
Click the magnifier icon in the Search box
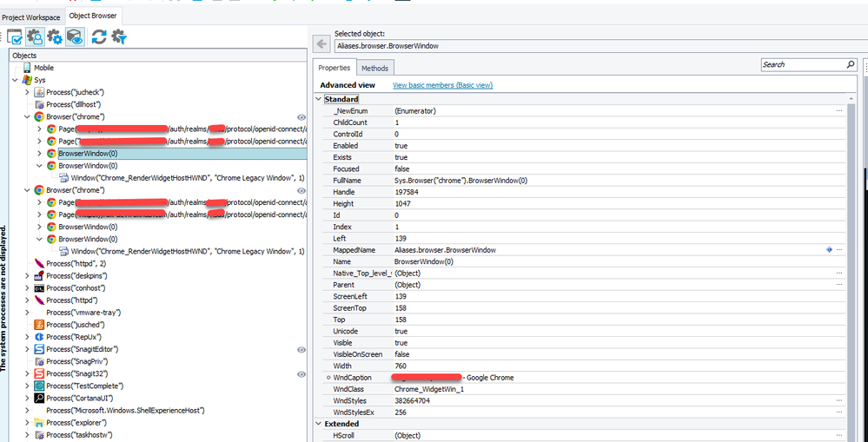(x=851, y=65)
